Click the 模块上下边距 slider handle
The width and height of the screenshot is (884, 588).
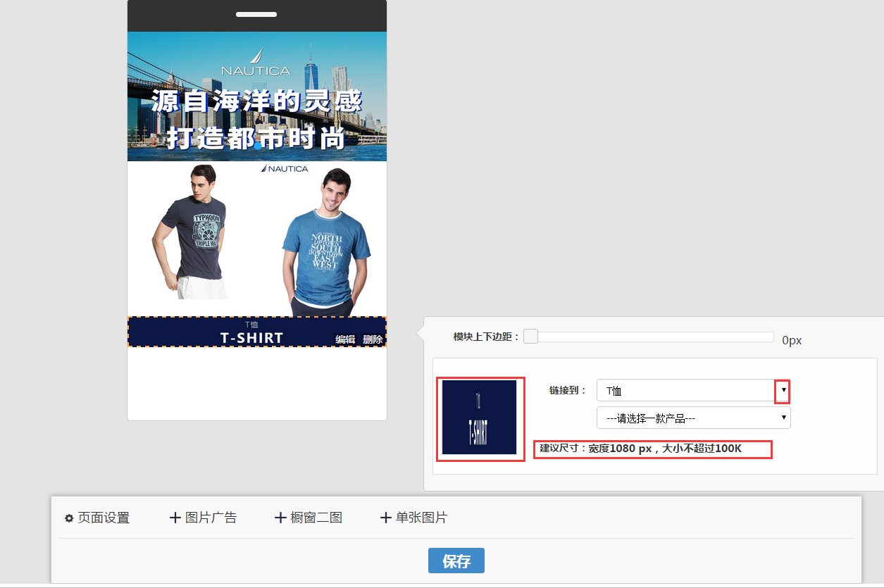click(x=530, y=337)
